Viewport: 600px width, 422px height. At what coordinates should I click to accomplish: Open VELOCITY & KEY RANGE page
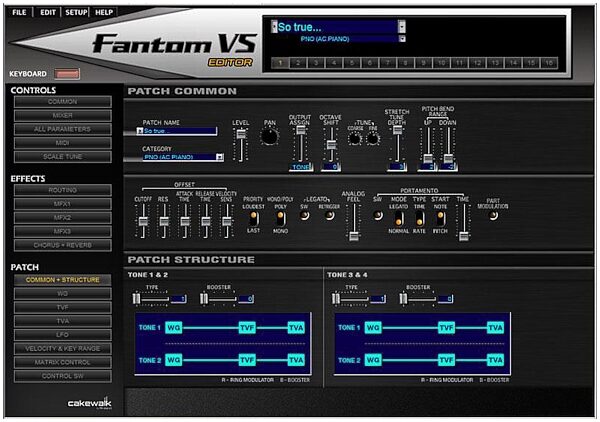pyautogui.click(x=63, y=349)
